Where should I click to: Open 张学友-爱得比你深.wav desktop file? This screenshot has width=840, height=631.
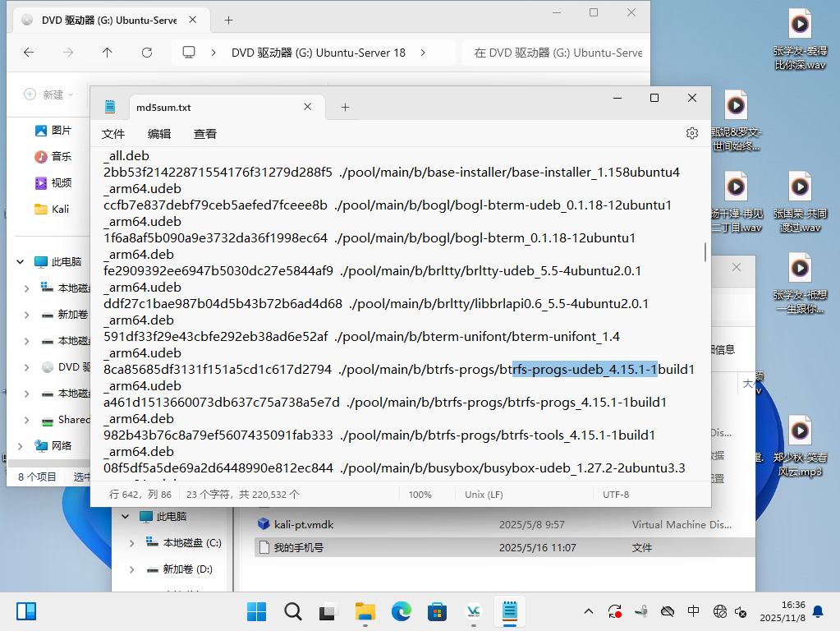pyautogui.click(x=800, y=39)
